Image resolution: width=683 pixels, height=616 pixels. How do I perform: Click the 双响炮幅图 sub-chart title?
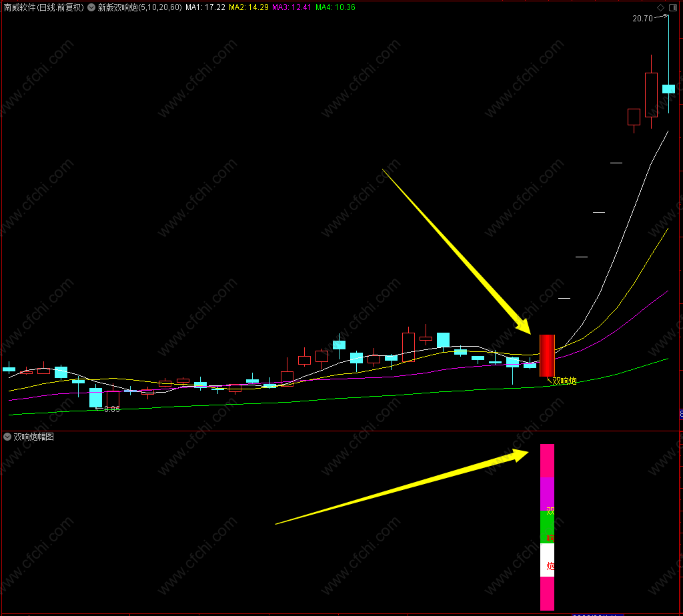coord(33,437)
